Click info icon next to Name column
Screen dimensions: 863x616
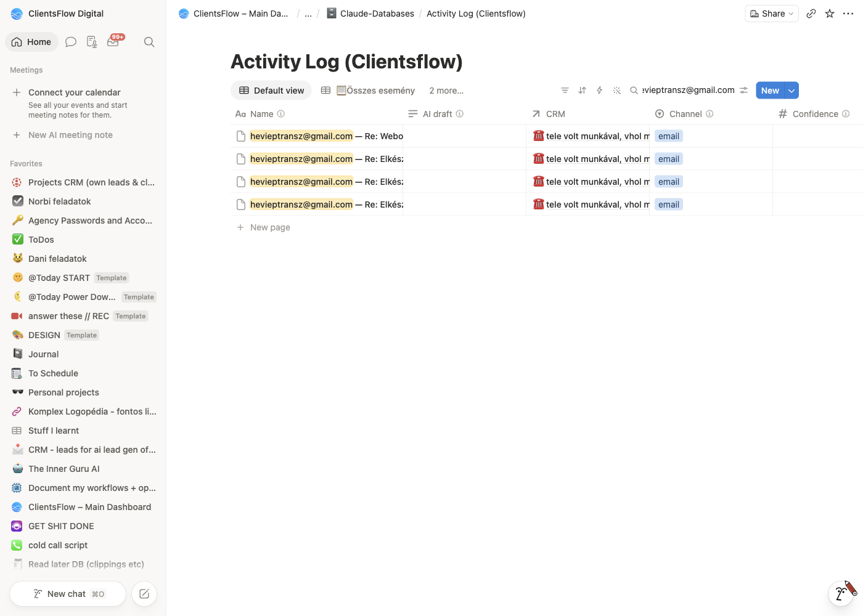[281, 114]
